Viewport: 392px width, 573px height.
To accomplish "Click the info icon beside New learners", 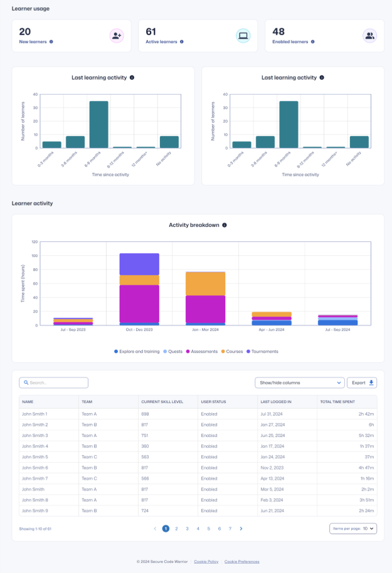I will 51,42.
